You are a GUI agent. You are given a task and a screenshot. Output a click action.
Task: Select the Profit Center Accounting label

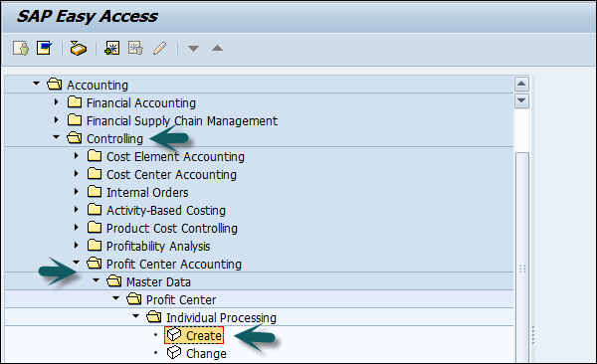click(174, 265)
